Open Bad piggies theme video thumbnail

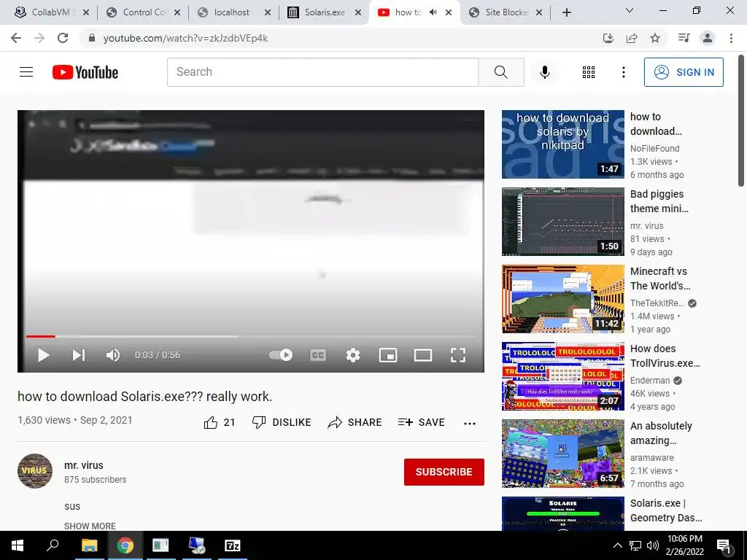point(562,222)
